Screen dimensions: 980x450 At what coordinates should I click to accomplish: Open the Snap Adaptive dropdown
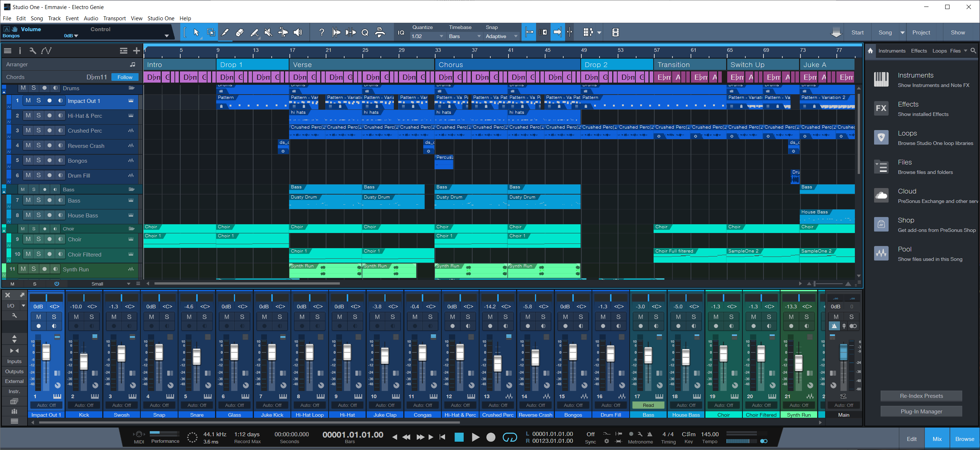pyautogui.click(x=501, y=36)
